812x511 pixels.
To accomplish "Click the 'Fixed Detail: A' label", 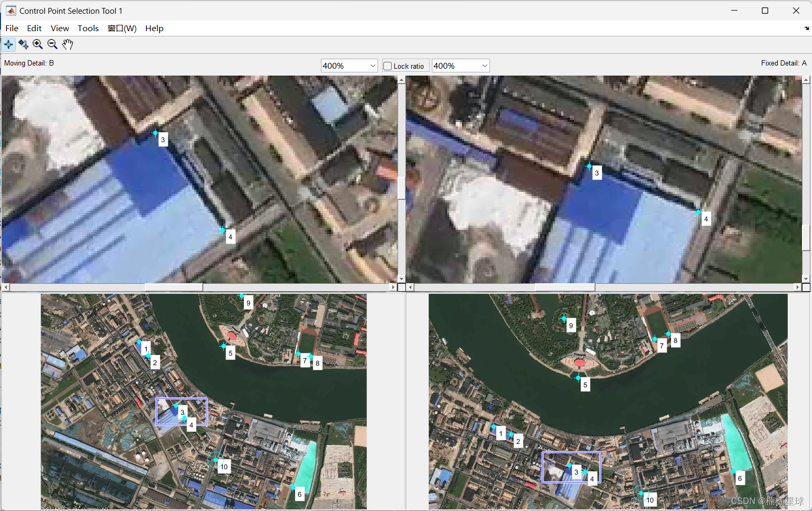I will pos(783,63).
